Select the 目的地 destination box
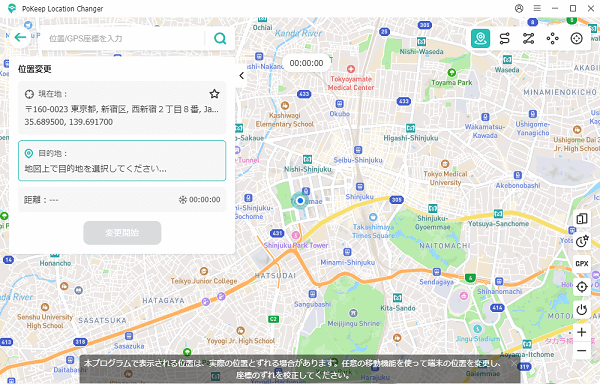 point(122,161)
